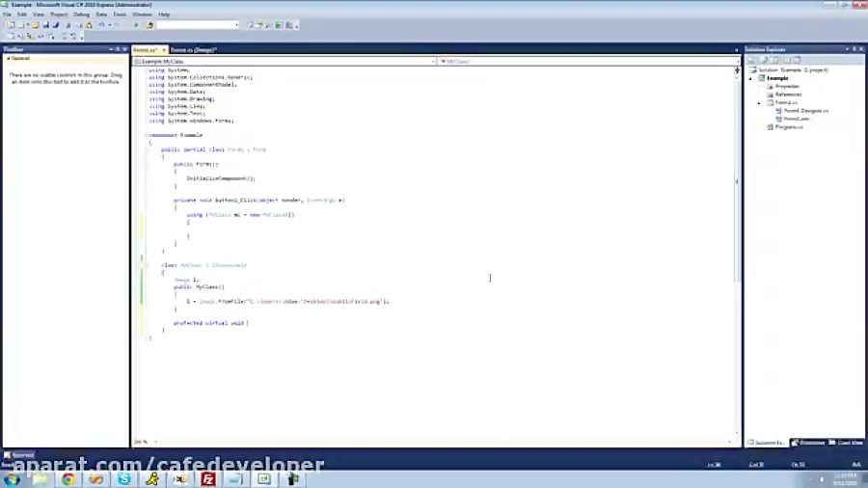Open the Project menu
The width and height of the screenshot is (868, 488).
[59, 14]
